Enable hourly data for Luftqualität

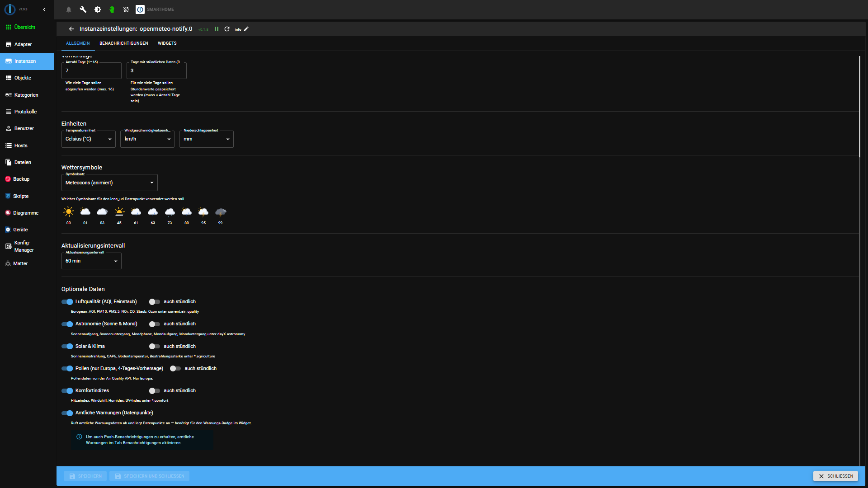155,302
